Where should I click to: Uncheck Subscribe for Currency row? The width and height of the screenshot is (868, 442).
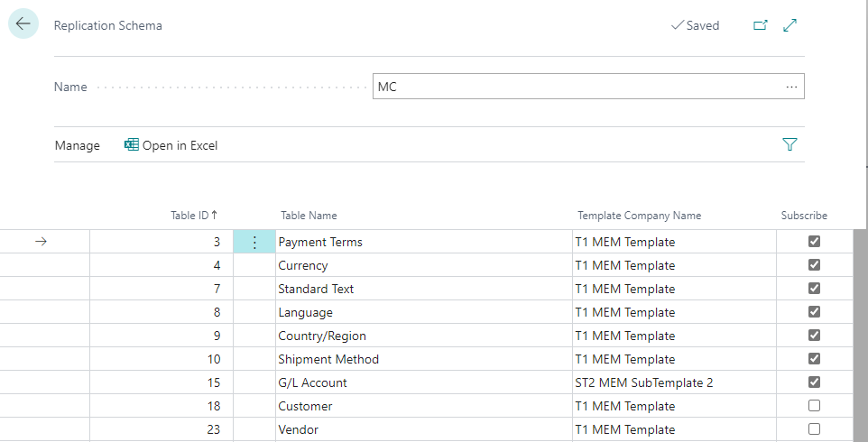(814, 265)
